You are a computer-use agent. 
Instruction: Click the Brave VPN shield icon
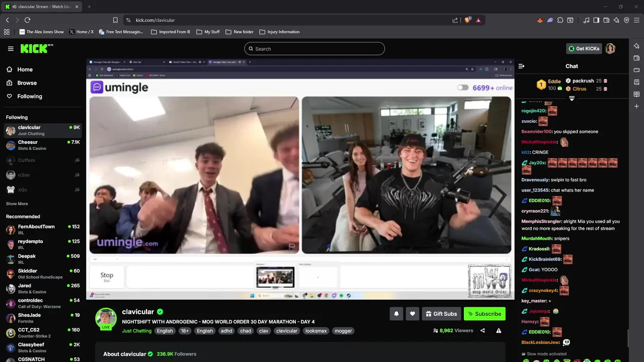(626, 20)
